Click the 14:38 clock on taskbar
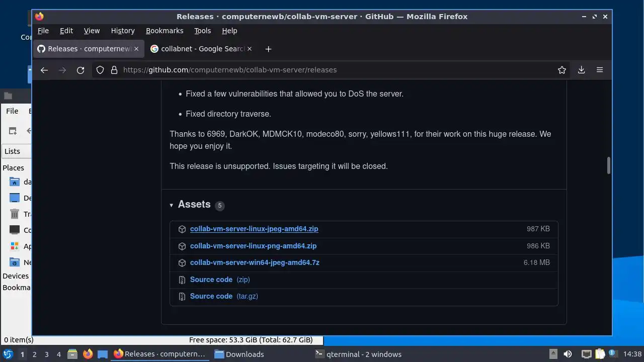Image resolution: width=644 pixels, height=362 pixels. (632, 354)
